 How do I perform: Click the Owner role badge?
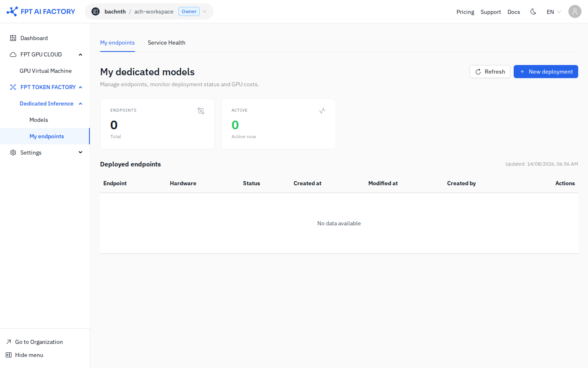(x=189, y=11)
